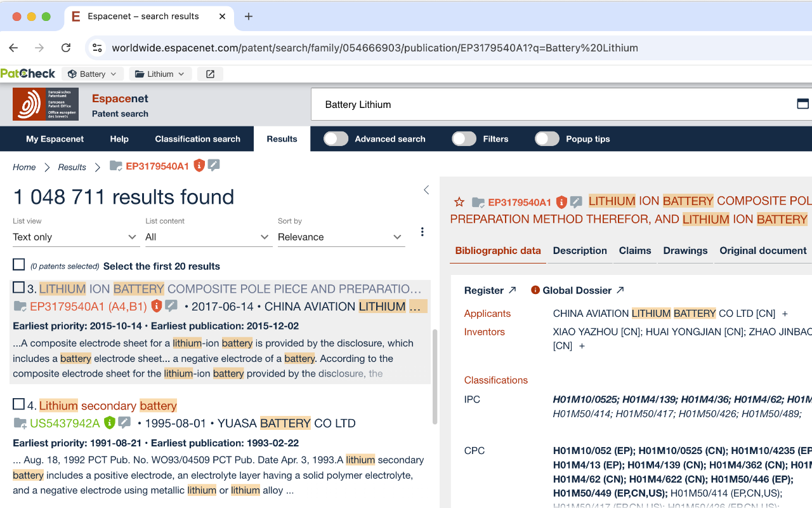Click folder icon beside US5437942A
The height and width of the screenshot is (508, 812).
click(20, 423)
